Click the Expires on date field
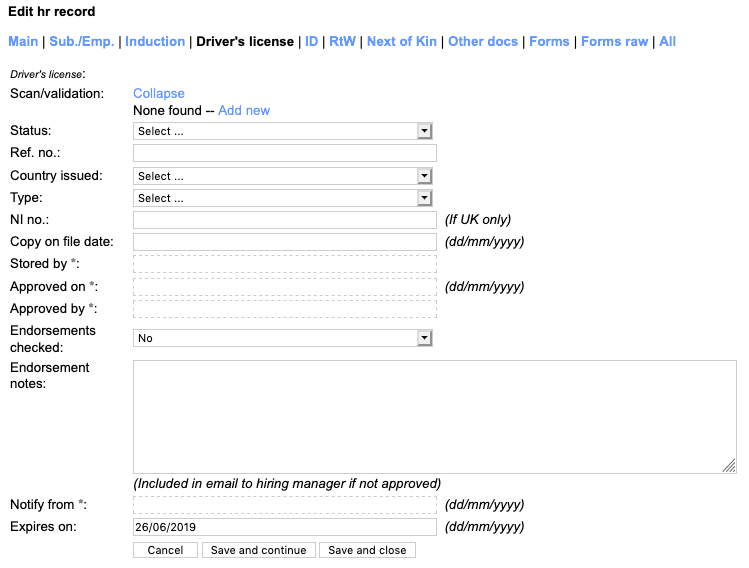Image resolution: width=749 pixels, height=568 pixels. (x=284, y=527)
